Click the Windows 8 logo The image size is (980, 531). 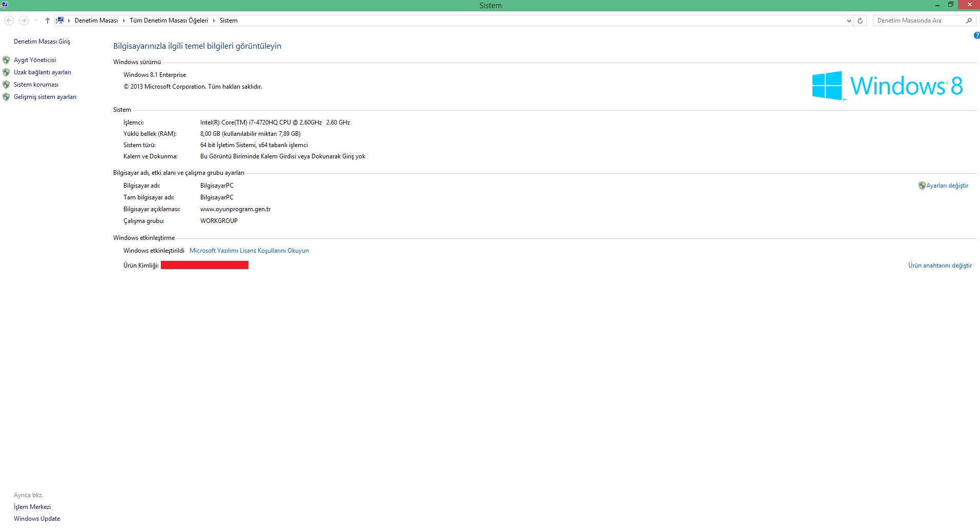[x=887, y=86]
